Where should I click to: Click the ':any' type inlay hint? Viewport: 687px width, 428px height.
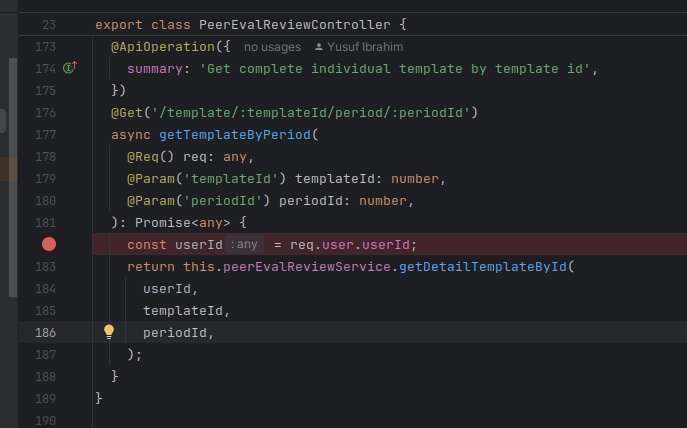244,244
